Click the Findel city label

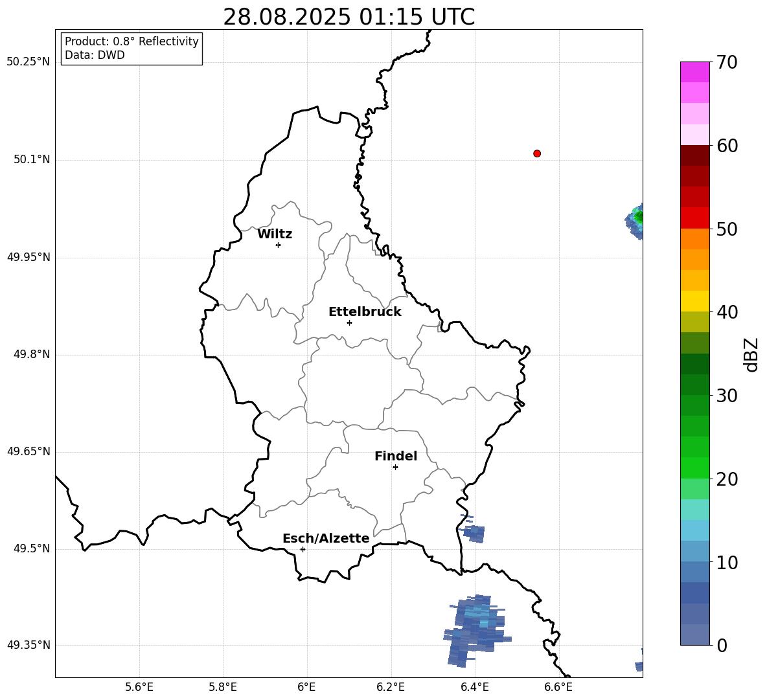[396, 456]
